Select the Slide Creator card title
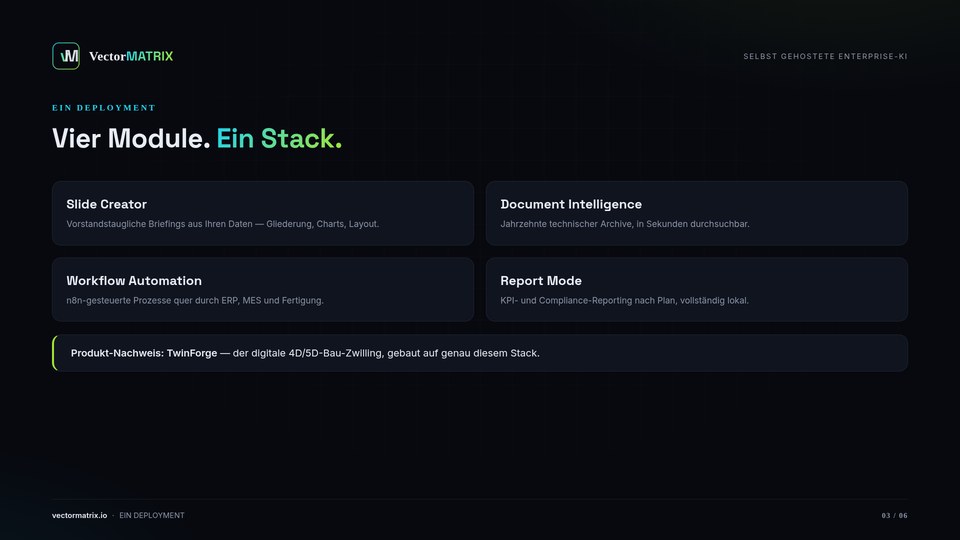Viewport: 960px width, 540px height. (107, 204)
